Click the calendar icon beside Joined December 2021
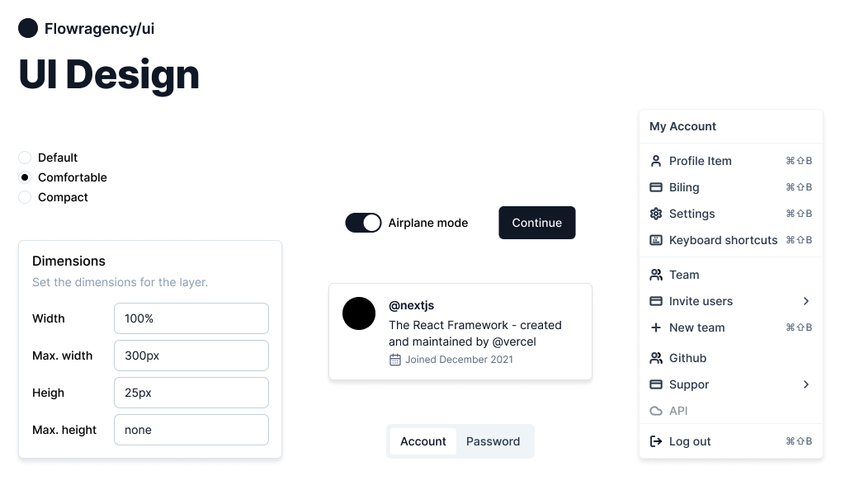The image size is (864, 504). (x=395, y=360)
